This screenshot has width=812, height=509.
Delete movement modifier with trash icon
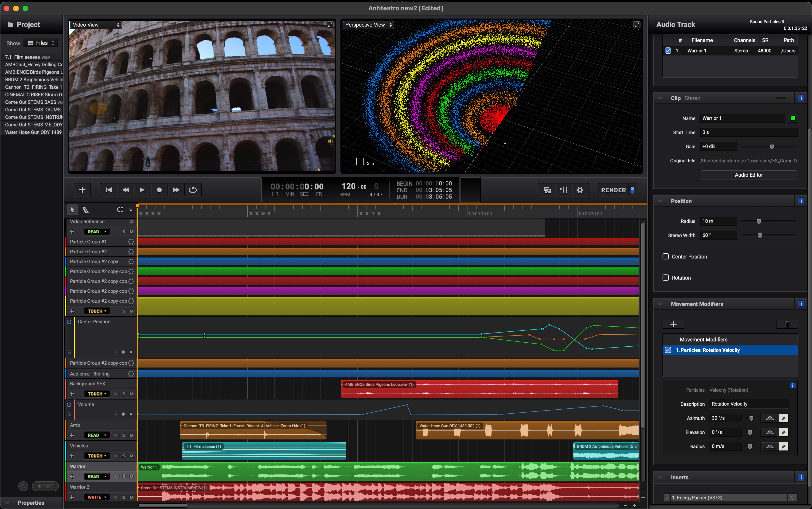(787, 324)
